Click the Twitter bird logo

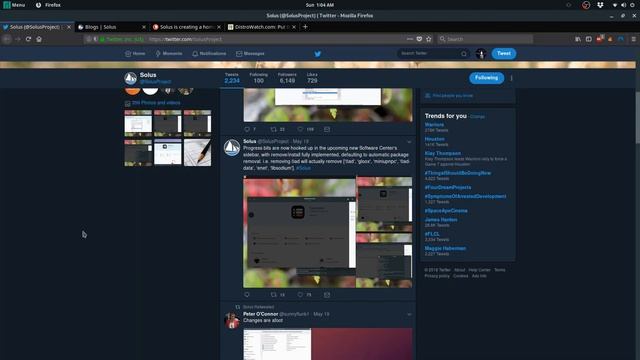(x=318, y=53)
